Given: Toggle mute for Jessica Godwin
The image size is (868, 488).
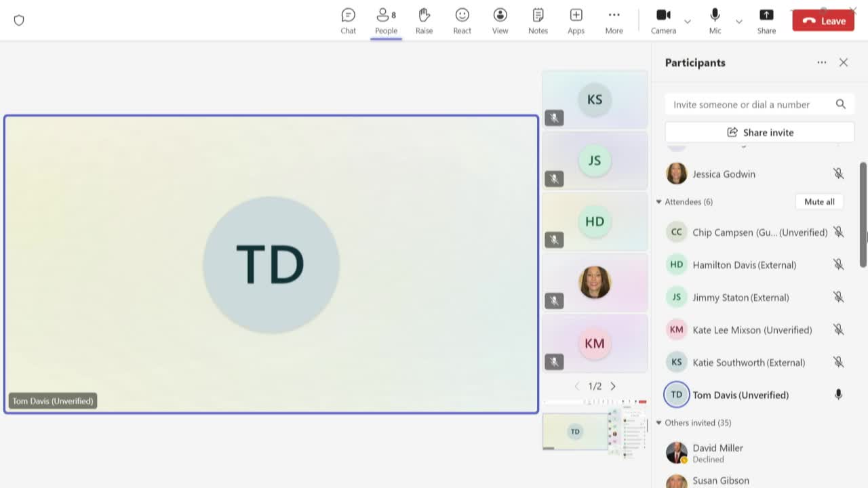Looking at the screenshot, I should (x=839, y=174).
